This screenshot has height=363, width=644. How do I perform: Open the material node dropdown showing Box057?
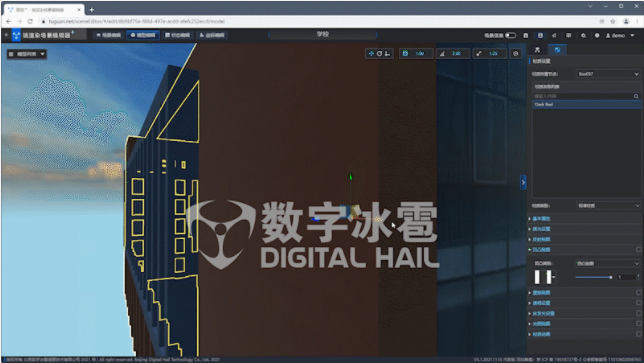coord(608,74)
